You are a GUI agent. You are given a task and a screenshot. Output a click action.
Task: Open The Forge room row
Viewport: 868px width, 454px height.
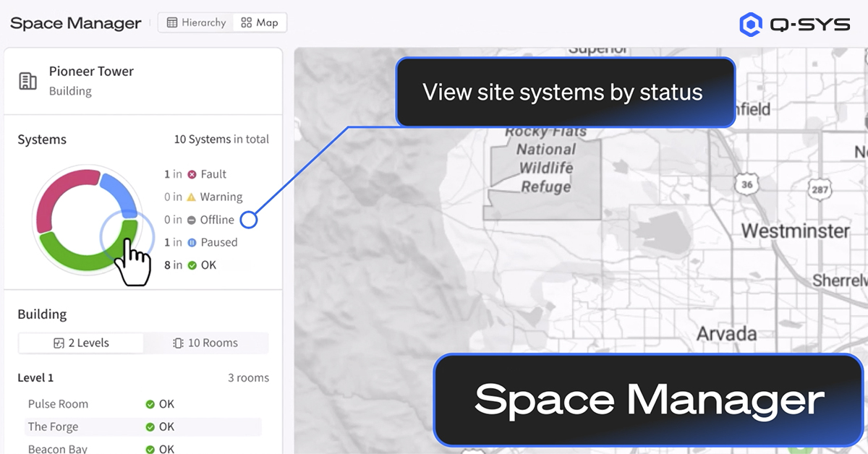(143, 427)
